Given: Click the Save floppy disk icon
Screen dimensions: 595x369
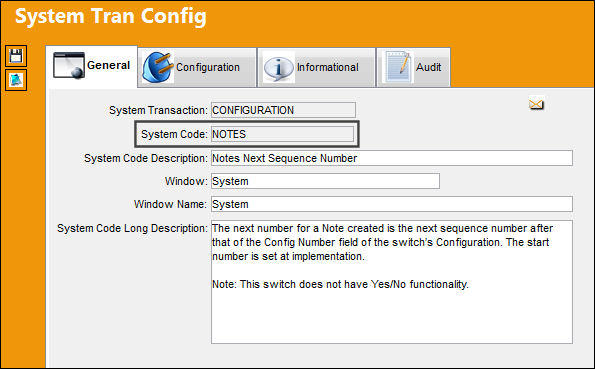Looking at the screenshot, I should click(16, 56).
